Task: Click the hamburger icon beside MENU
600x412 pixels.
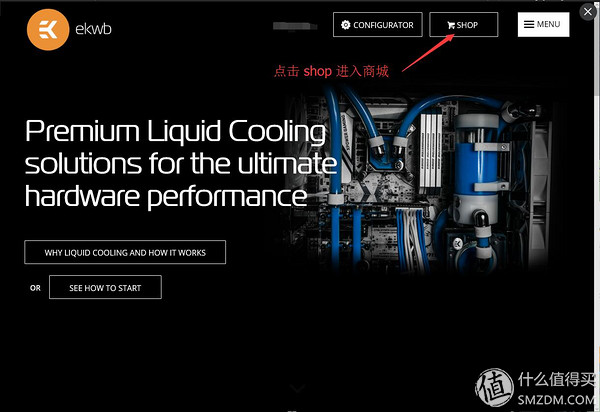Action: 529,24
